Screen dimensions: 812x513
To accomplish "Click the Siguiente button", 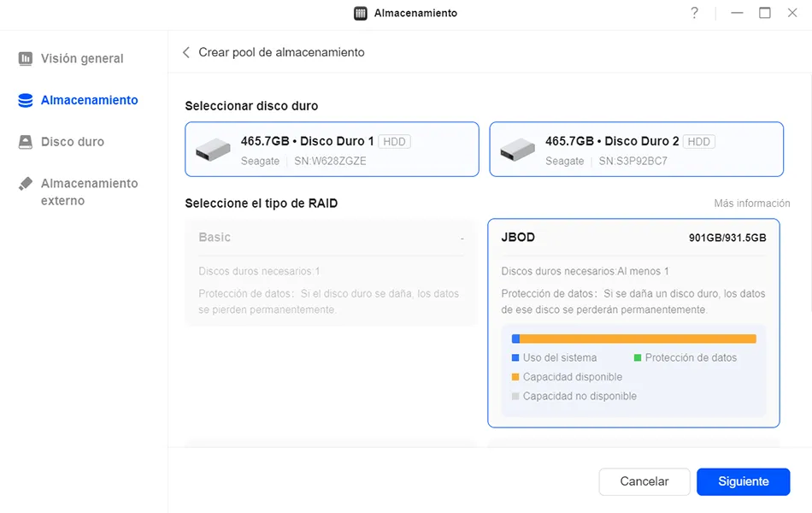I will [x=743, y=481].
